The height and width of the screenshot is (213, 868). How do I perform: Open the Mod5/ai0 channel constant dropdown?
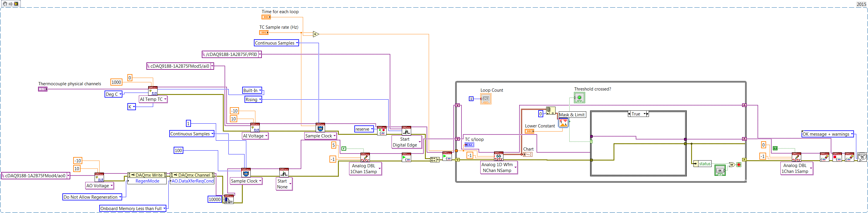point(212,66)
